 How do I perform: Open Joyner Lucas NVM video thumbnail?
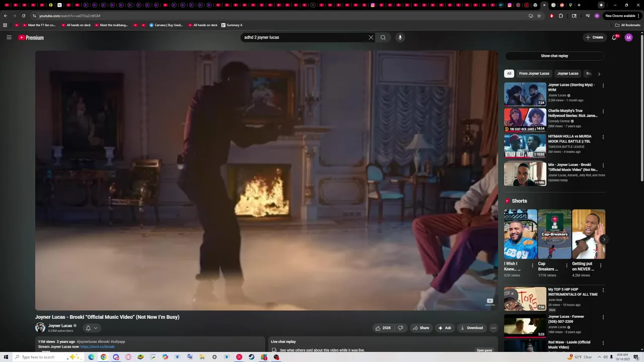(525, 94)
